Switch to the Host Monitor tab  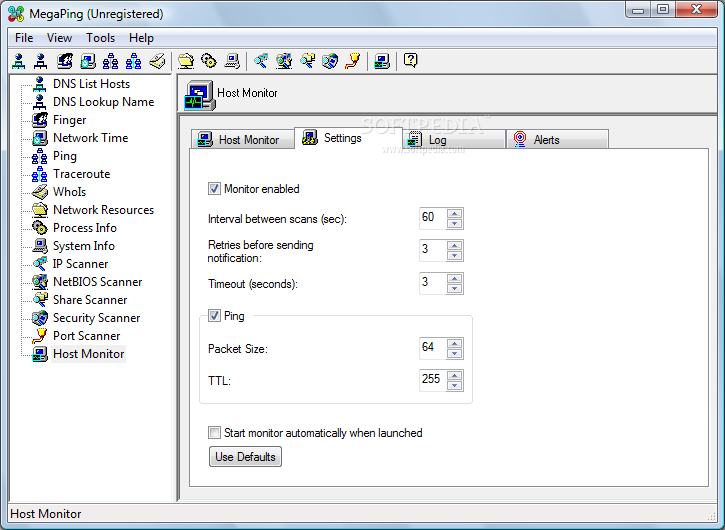pyautogui.click(x=242, y=140)
